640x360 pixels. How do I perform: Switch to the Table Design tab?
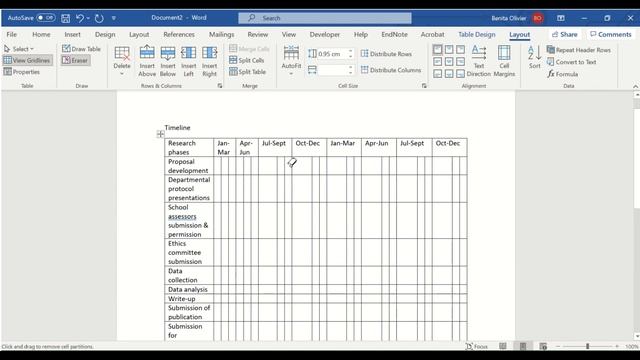(x=477, y=35)
